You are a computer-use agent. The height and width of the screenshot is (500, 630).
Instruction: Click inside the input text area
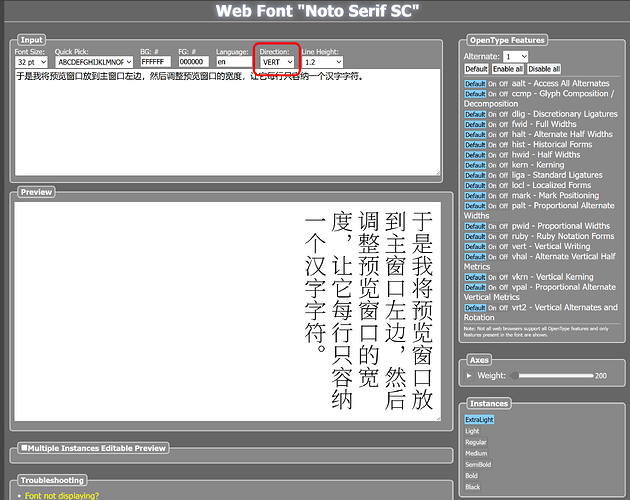tap(228, 123)
